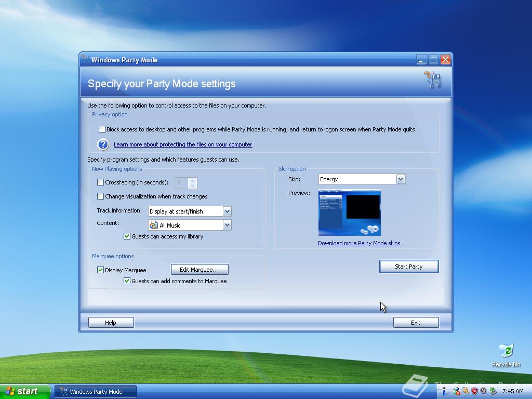Image resolution: width=532 pixels, height=399 pixels.
Task: Click the volume speaker tray icon
Action: pyautogui.click(x=484, y=391)
